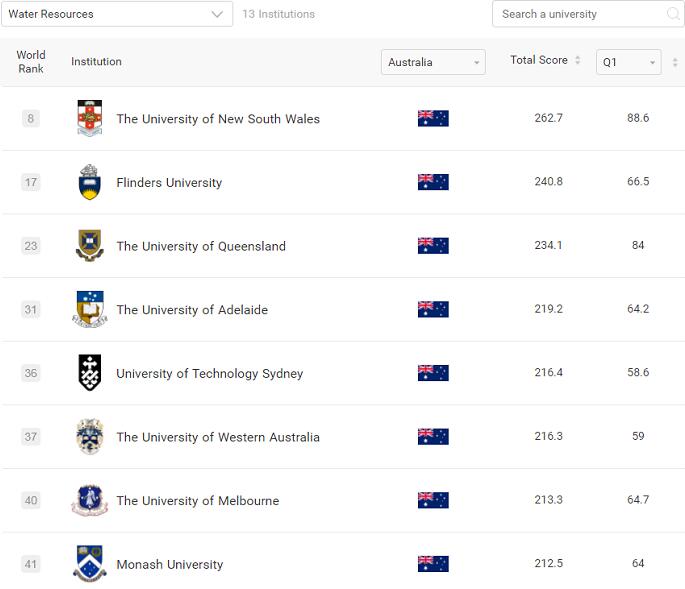This screenshot has width=685, height=589.
Task: Open the Water Resources subject dropdown
Action: (116, 14)
